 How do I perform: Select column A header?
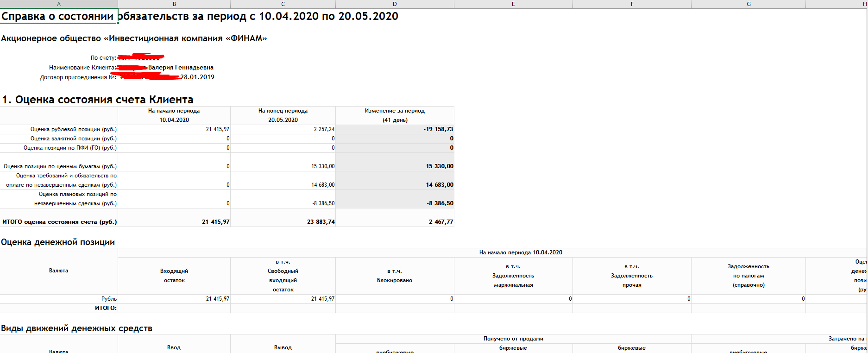(x=59, y=4)
